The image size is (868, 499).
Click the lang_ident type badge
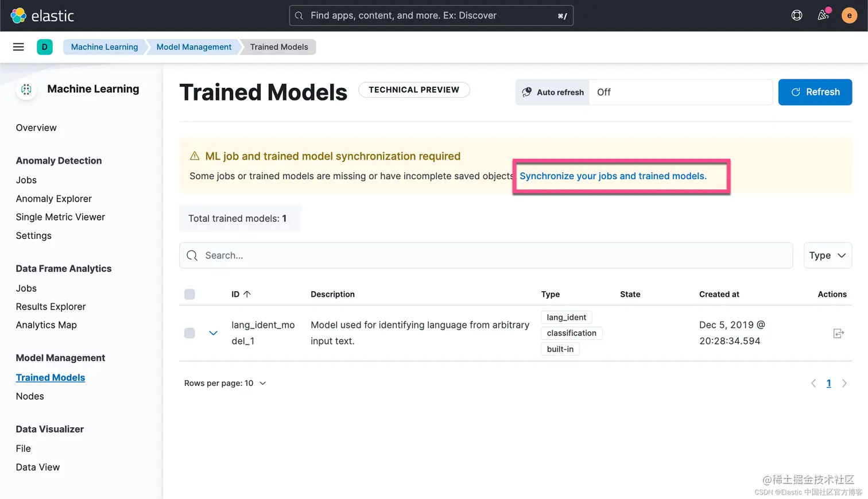click(566, 317)
